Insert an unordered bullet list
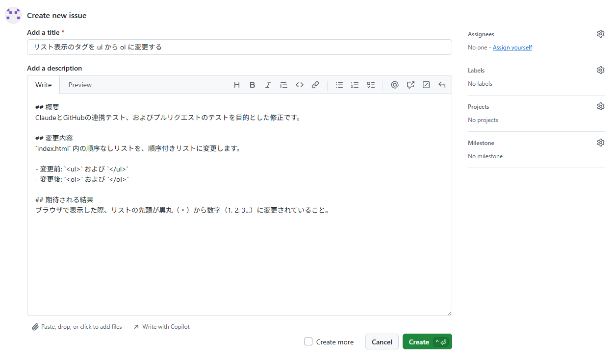 coord(339,85)
